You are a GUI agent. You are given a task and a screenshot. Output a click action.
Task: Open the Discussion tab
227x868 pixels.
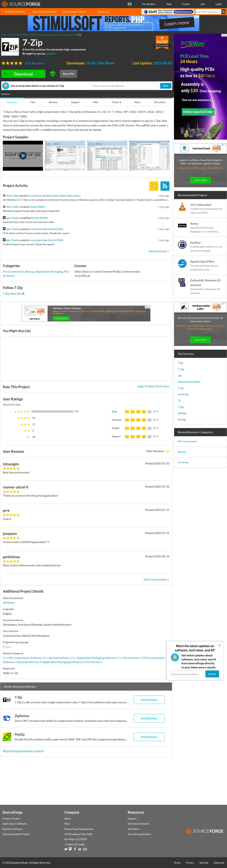(160, 102)
